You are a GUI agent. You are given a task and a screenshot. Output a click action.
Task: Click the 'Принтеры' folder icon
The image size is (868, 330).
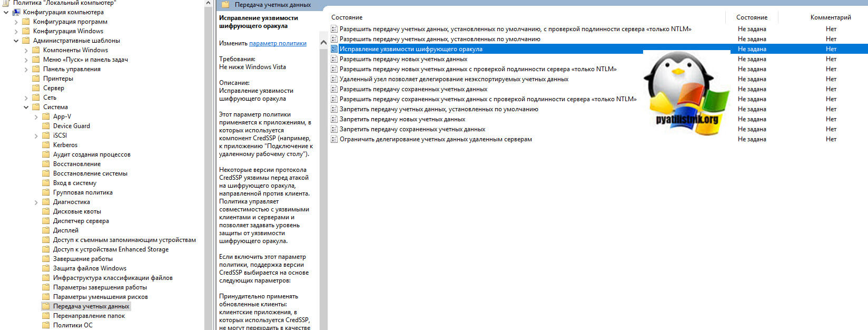[x=36, y=79]
